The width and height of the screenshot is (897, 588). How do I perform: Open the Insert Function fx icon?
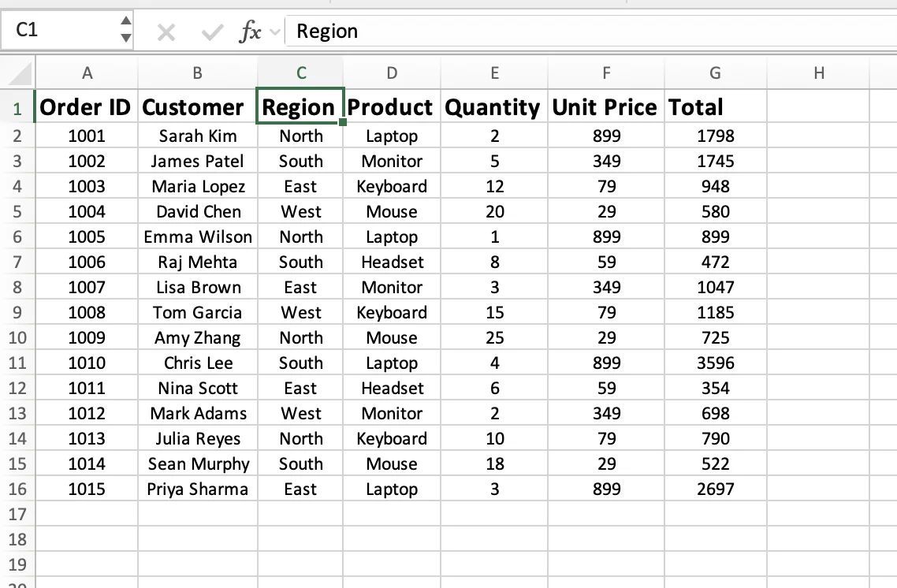point(251,32)
